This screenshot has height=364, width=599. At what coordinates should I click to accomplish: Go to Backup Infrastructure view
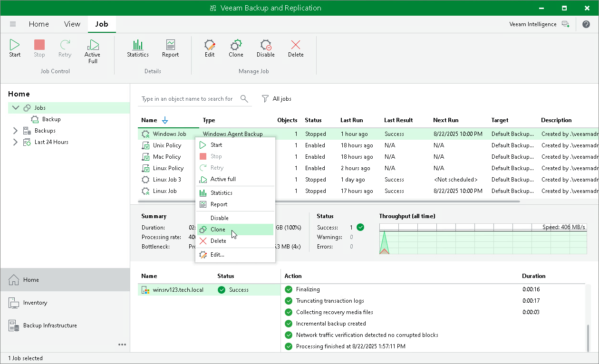(50, 326)
